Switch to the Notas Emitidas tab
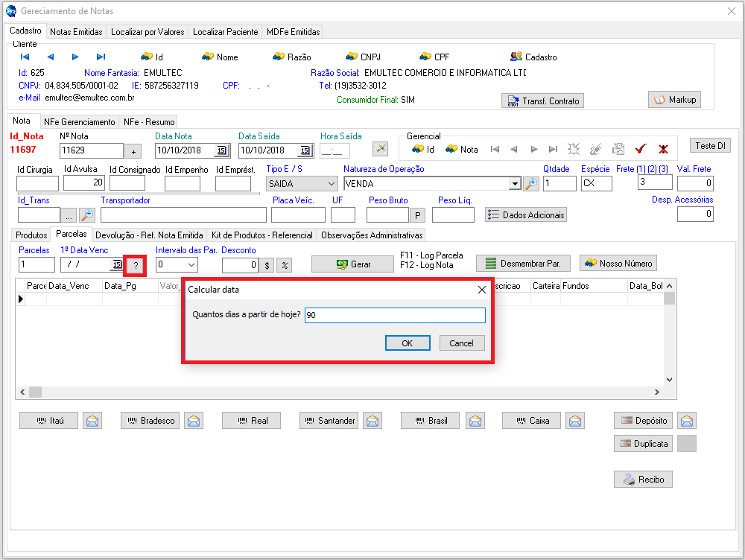 (x=76, y=32)
